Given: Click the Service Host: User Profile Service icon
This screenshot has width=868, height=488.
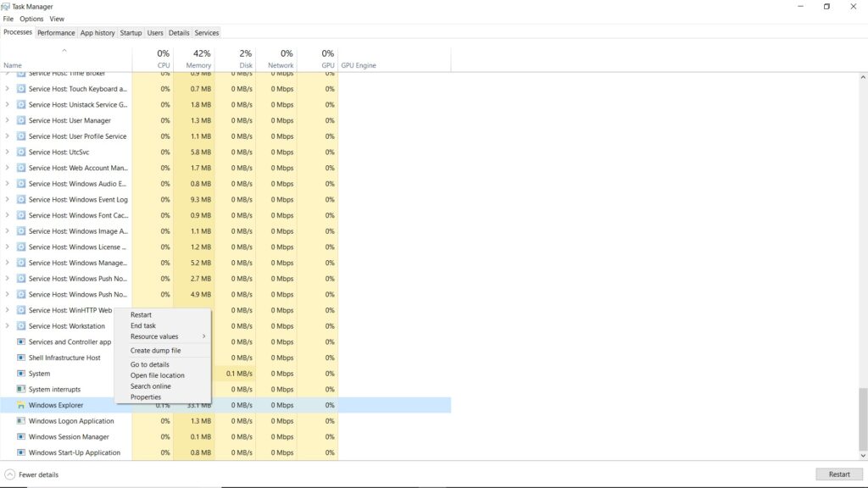Looking at the screenshot, I should click(x=21, y=136).
